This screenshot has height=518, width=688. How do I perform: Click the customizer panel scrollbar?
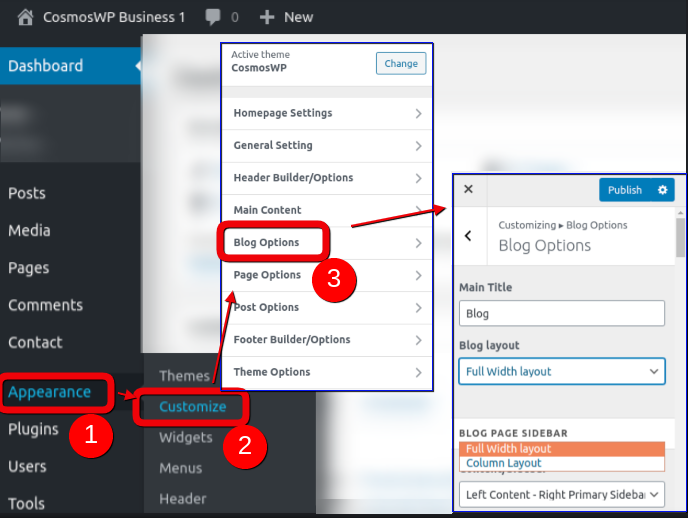click(x=680, y=237)
